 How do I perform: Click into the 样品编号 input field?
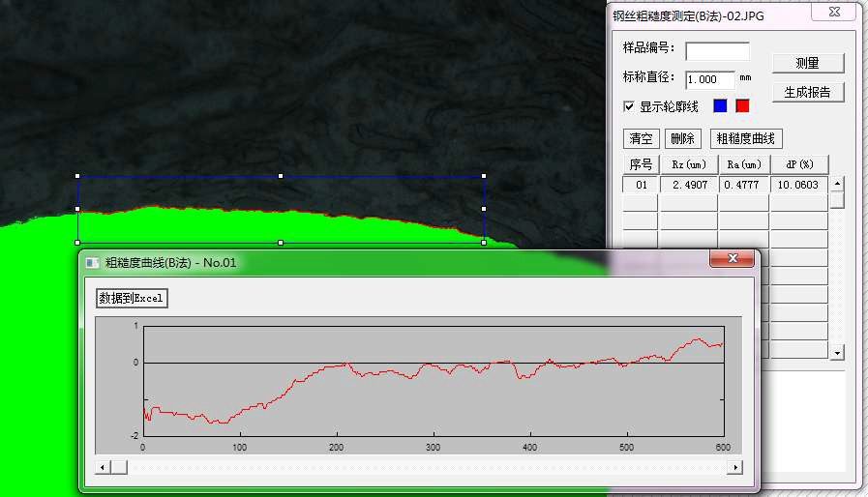[x=717, y=51]
